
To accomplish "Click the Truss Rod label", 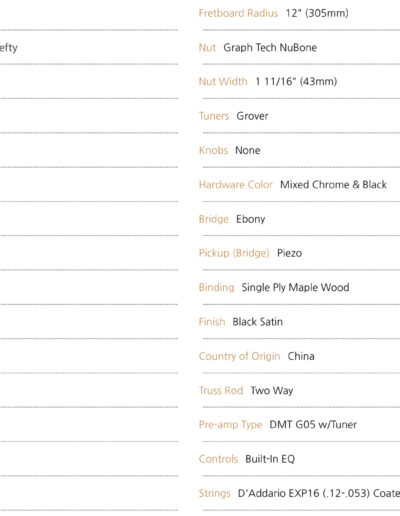I will coord(221,390).
